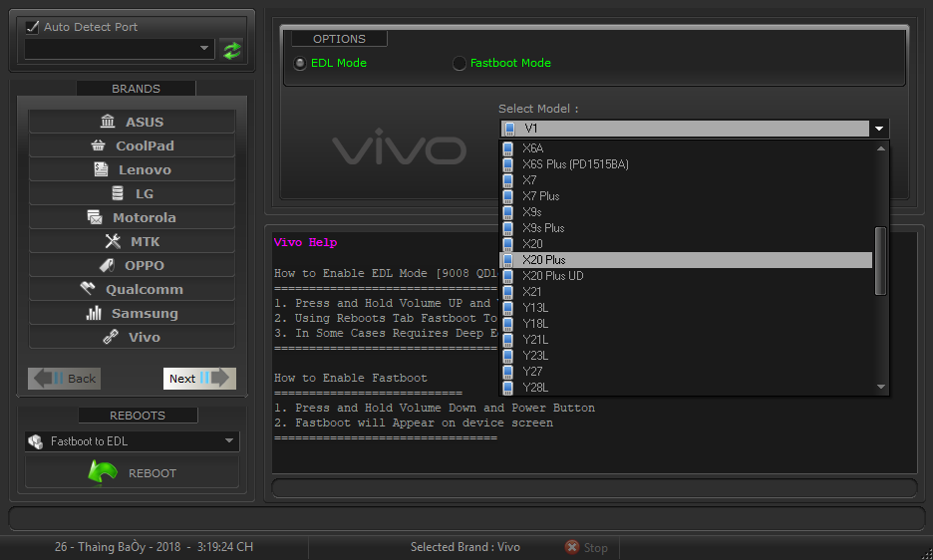Select model X21 from the list
The height and width of the screenshot is (560, 933).
pos(686,292)
